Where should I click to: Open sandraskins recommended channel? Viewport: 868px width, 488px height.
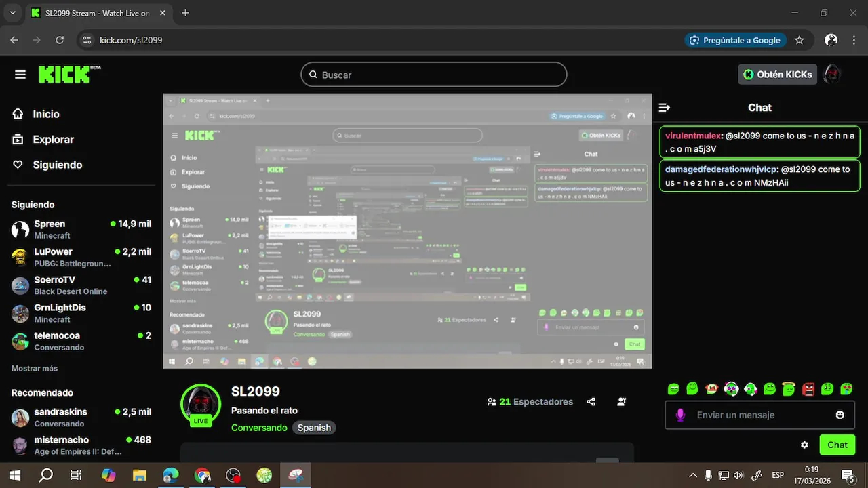(81, 418)
